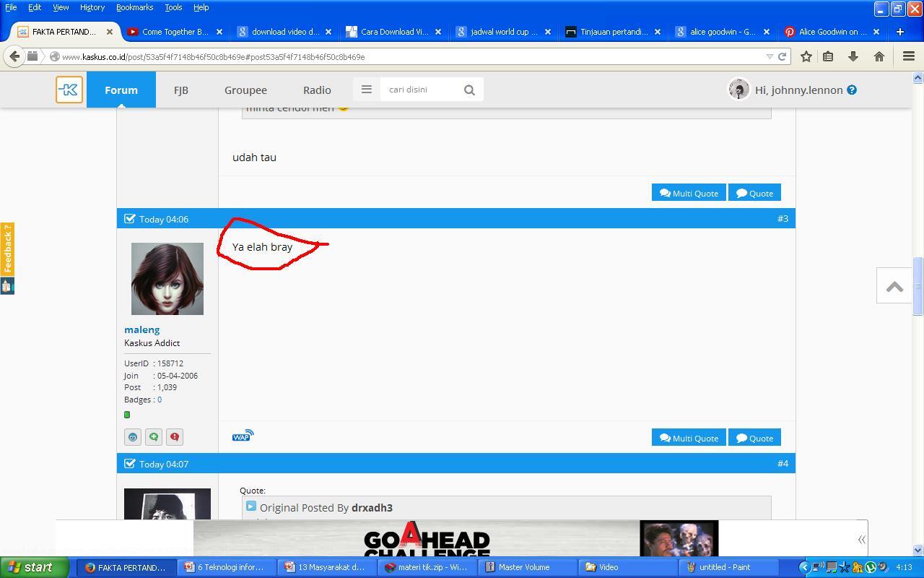Open the Tools menu

coord(173,7)
